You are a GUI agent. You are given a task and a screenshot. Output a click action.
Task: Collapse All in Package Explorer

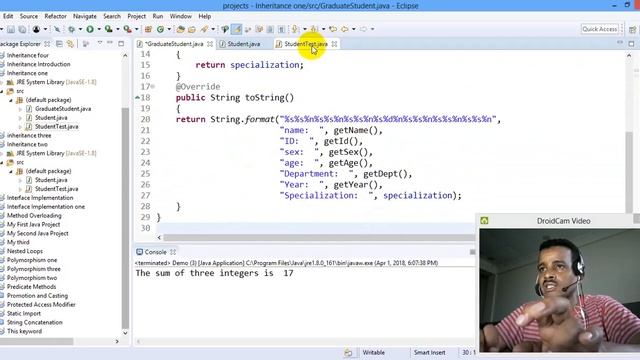[59, 44]
